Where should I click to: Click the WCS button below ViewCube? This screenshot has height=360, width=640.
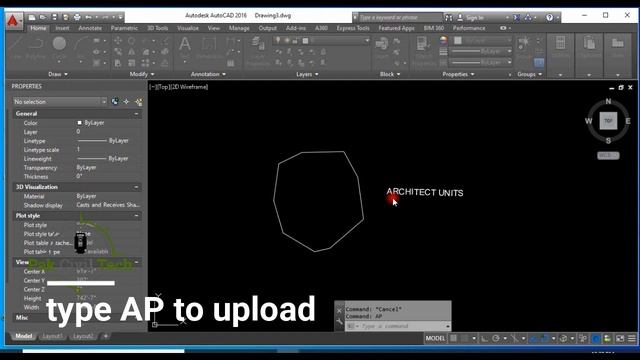click(608, 156)
